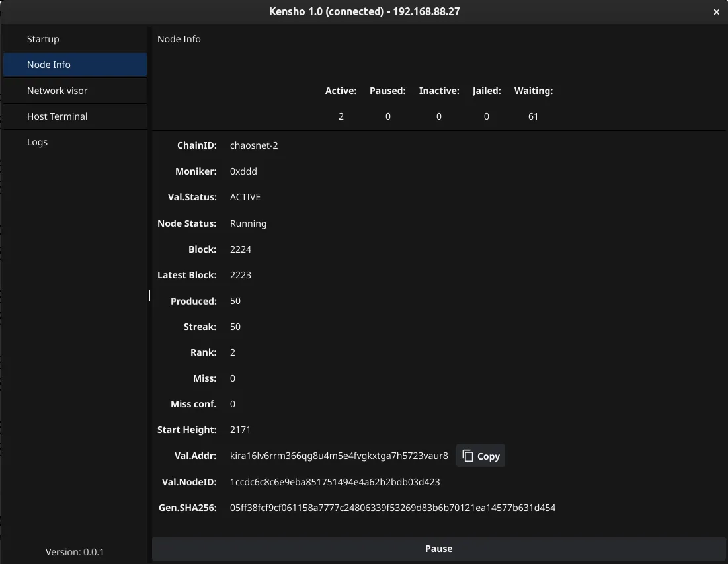
Task: Click the Running node status value
Action: tap(248, 223)
